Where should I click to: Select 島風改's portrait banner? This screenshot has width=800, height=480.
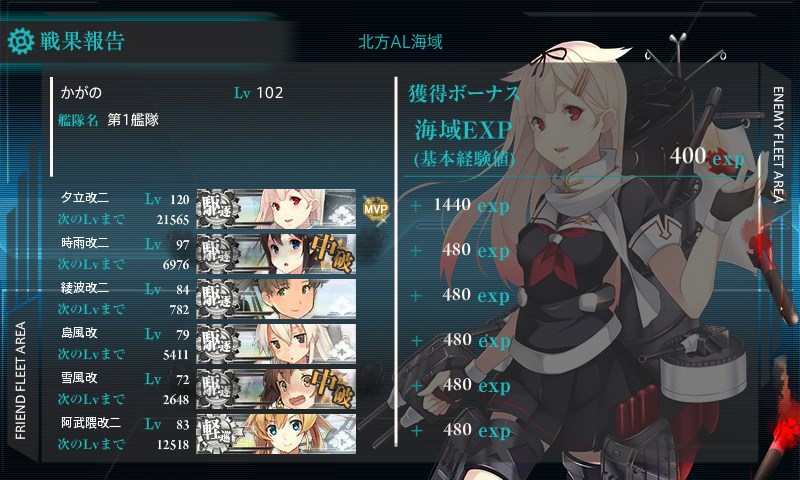point(276,343)
